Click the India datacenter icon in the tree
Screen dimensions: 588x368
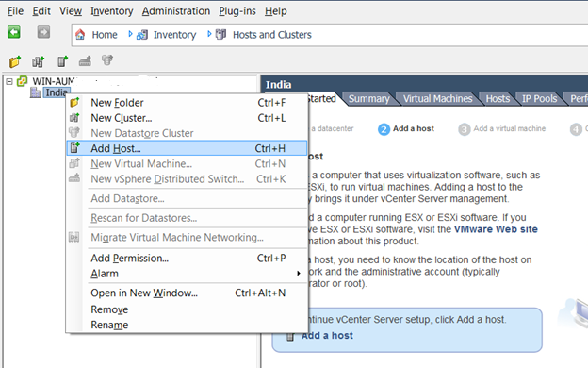(x=35, y=92)
